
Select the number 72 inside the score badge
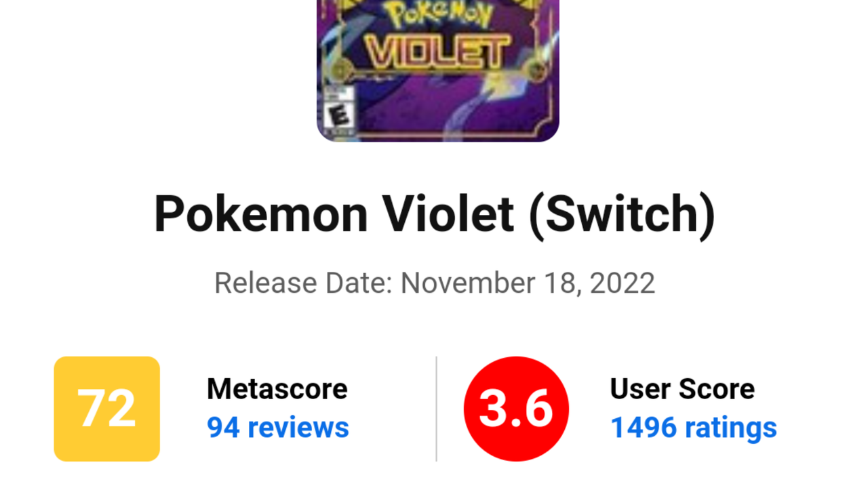106,408
